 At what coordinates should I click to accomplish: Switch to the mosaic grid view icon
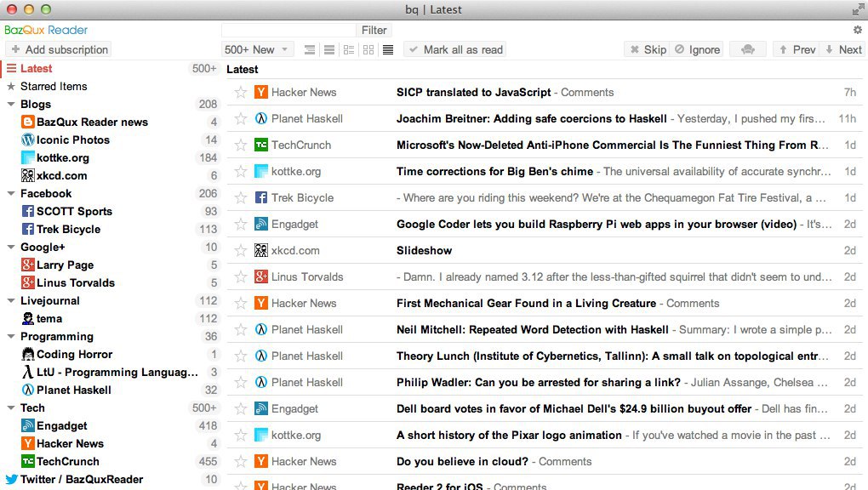tap(368, 50)
